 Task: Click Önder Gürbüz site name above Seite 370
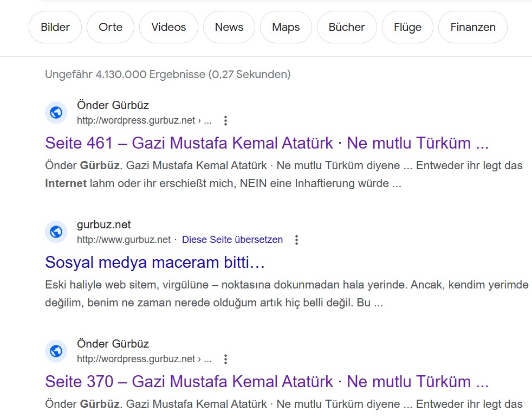coord(113,344)
